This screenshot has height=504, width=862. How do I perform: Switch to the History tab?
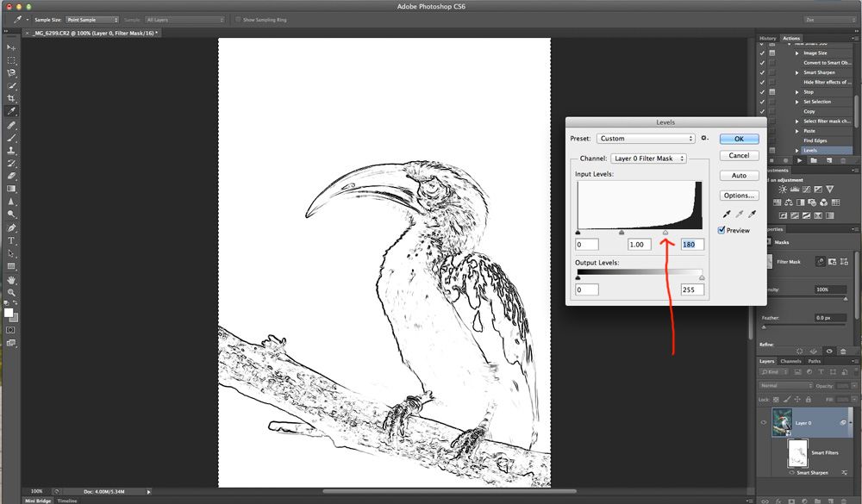767,39
